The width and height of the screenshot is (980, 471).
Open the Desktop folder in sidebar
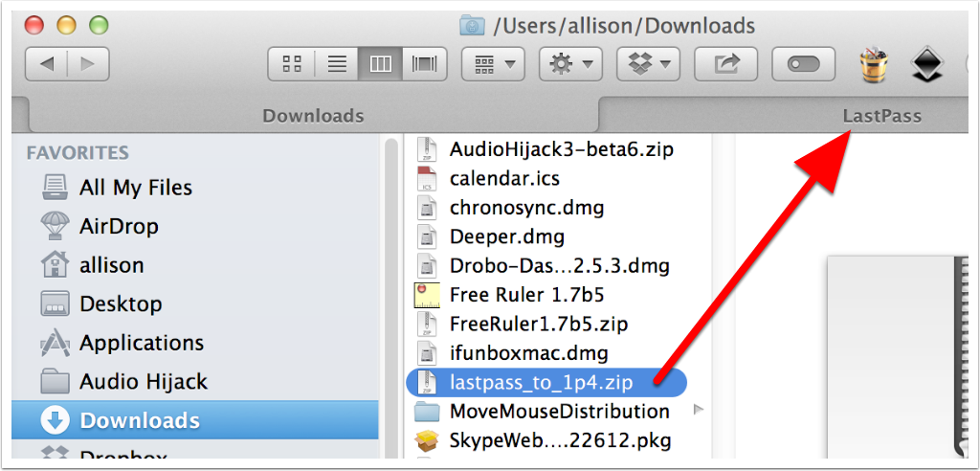tap(120, 304)
